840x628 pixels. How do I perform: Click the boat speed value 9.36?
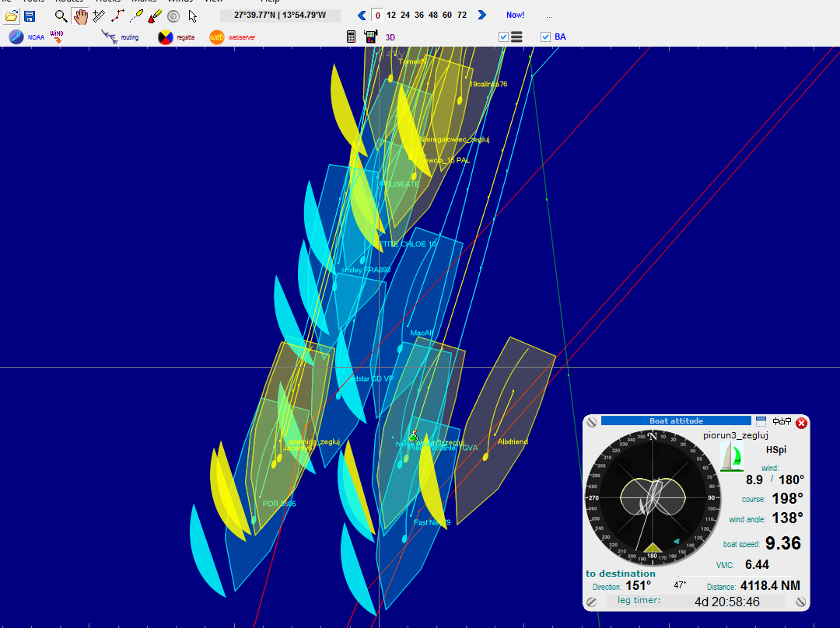click(x=783, y=543)
